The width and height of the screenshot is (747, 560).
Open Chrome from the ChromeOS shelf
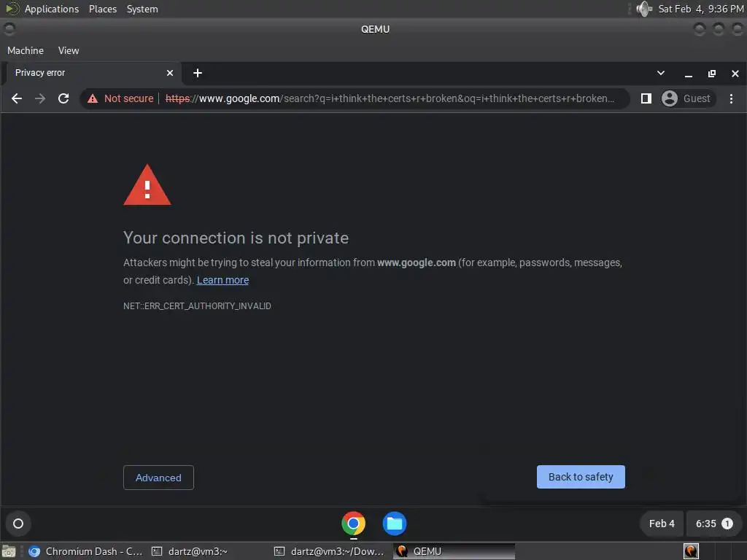(x=354, y=524)
